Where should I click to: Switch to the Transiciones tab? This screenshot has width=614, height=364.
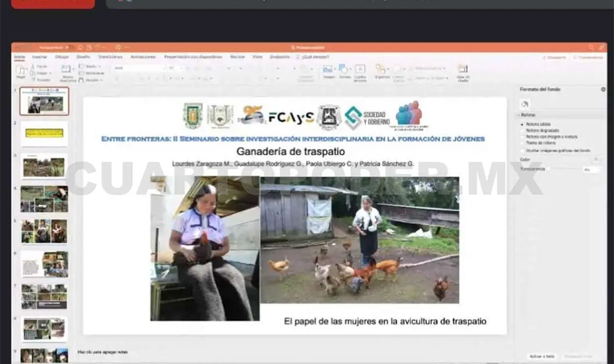click(x=110, y=57)
